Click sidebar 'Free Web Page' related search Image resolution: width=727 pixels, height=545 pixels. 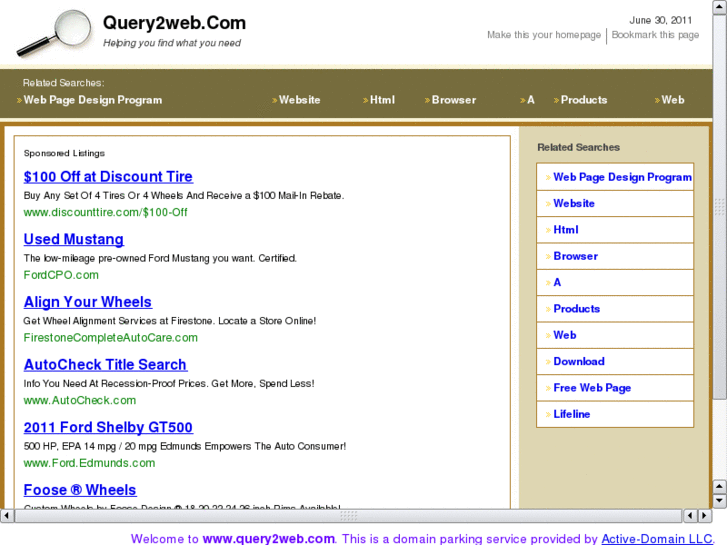(592, 388)
